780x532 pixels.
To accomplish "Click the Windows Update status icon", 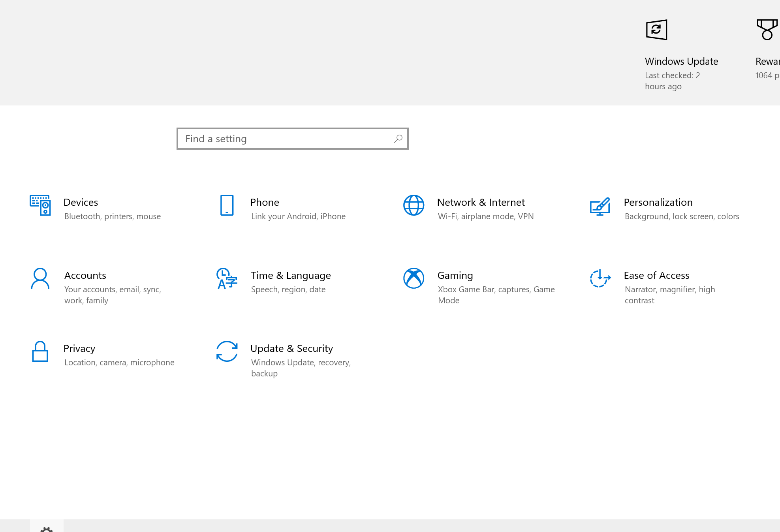I will [x=656, y=30].
